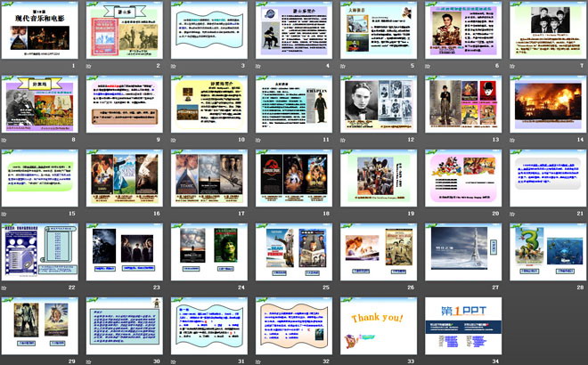
Task: Pick slide 12 with the Chaplin portrait
Action: coord(378,102)
